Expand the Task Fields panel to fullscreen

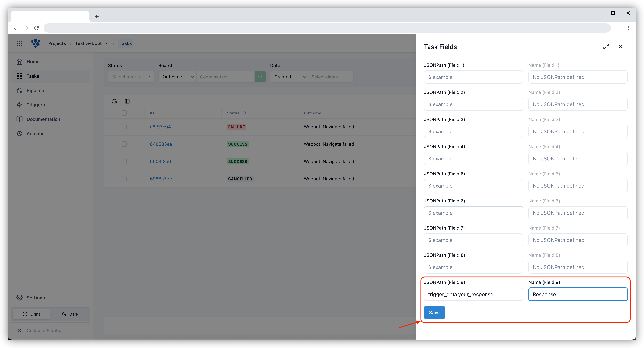606,47
